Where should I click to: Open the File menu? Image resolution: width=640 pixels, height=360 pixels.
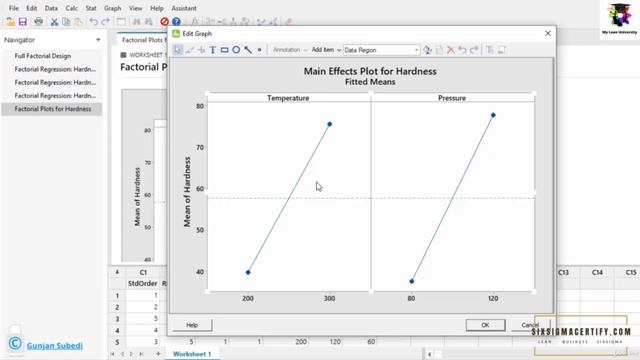pyautogui.click(x=13, y=8)
